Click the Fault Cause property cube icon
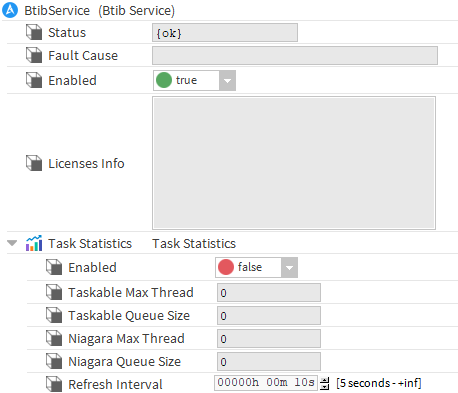The image size is (458, 393). click(34, 55)
